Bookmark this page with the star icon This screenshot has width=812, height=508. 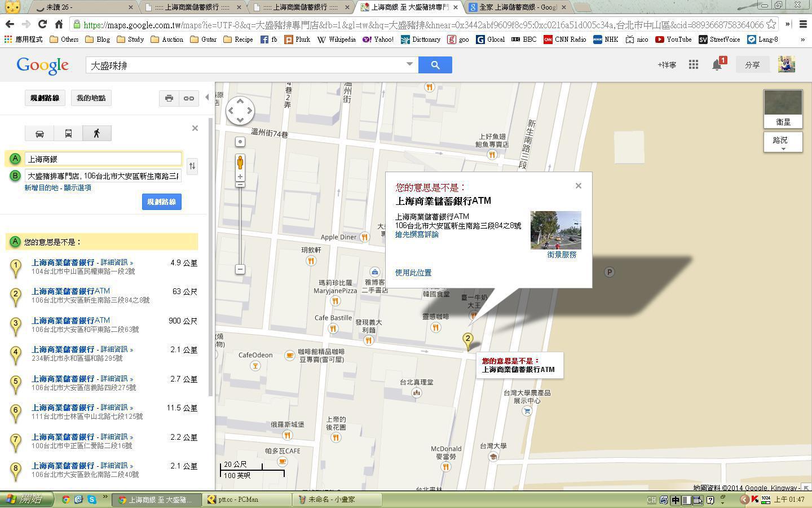[x=771, y=24]
